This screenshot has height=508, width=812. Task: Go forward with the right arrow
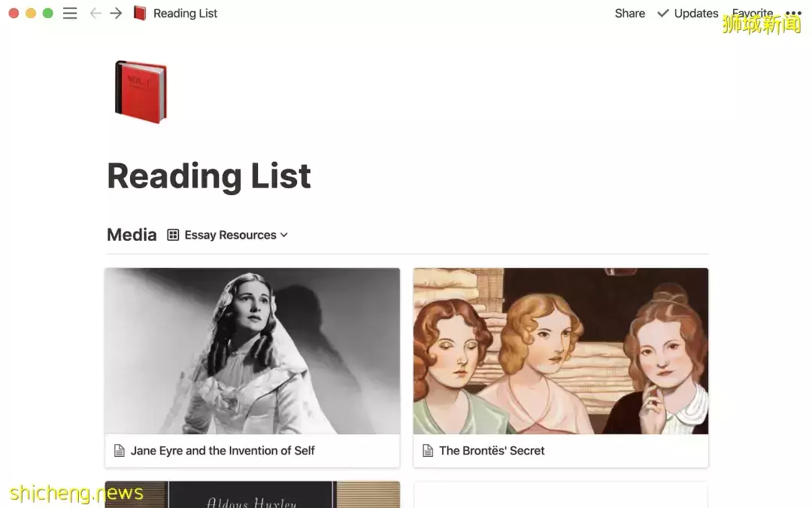116,14
